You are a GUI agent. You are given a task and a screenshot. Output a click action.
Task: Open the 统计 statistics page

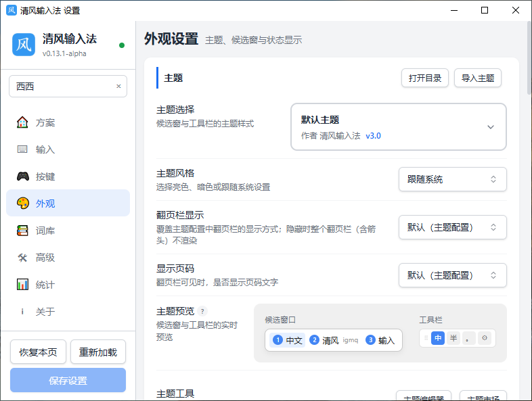point(68,285)
